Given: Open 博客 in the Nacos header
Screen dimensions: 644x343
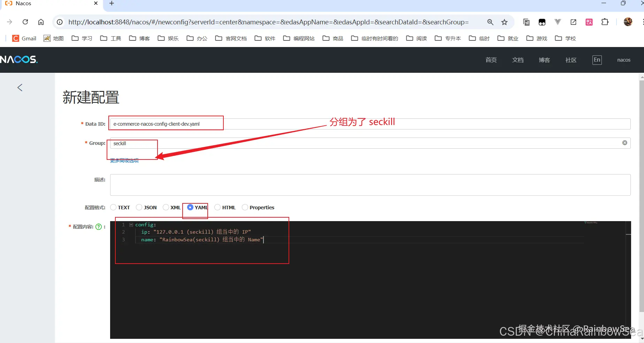Looking at the screenshot, I should [544, 60].
